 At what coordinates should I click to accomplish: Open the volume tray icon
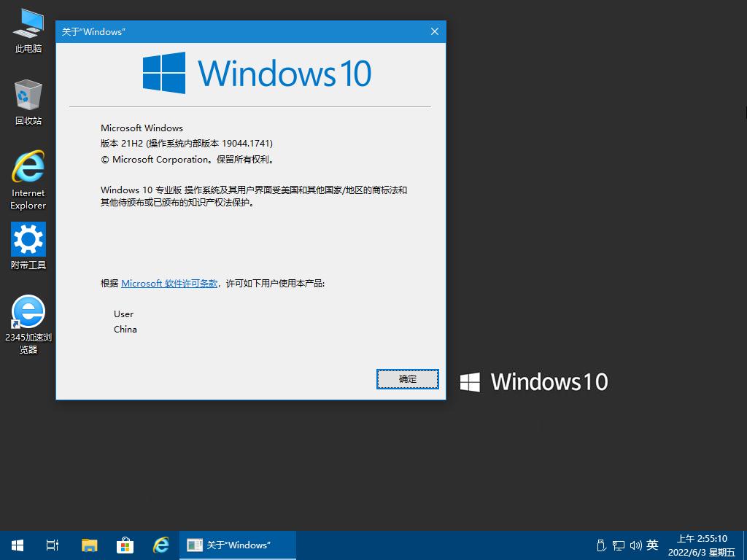point(635,545)
